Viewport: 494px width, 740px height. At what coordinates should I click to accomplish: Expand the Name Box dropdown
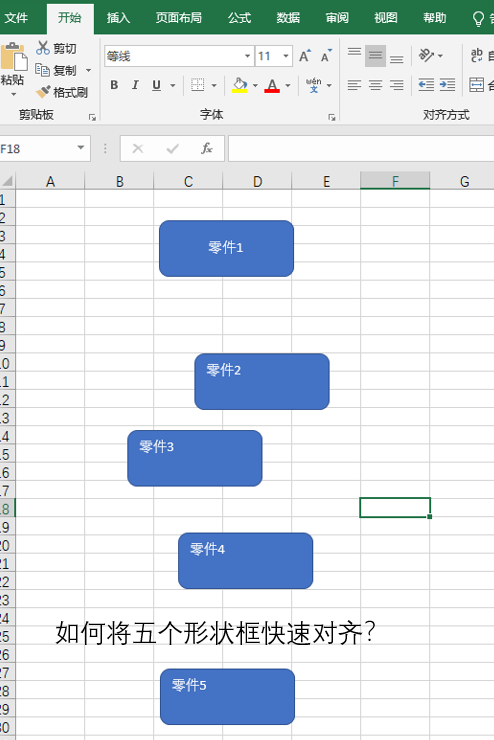click(81, 148)
